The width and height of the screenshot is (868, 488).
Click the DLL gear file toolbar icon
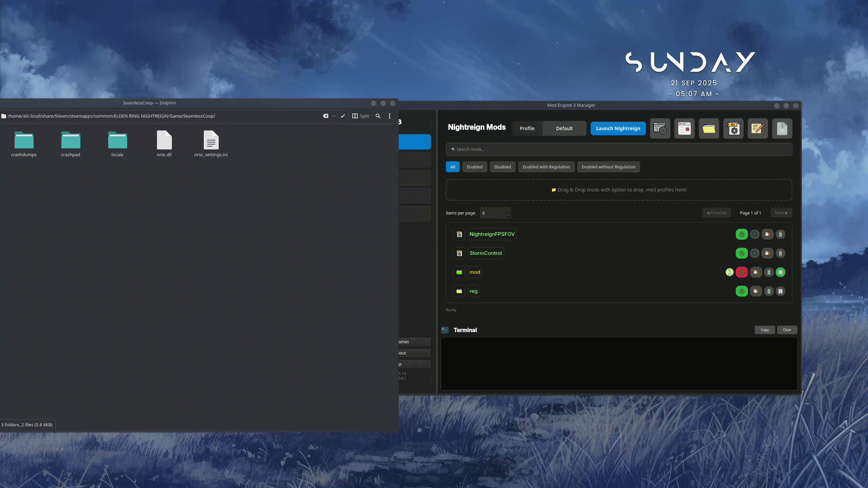[733, 128]
